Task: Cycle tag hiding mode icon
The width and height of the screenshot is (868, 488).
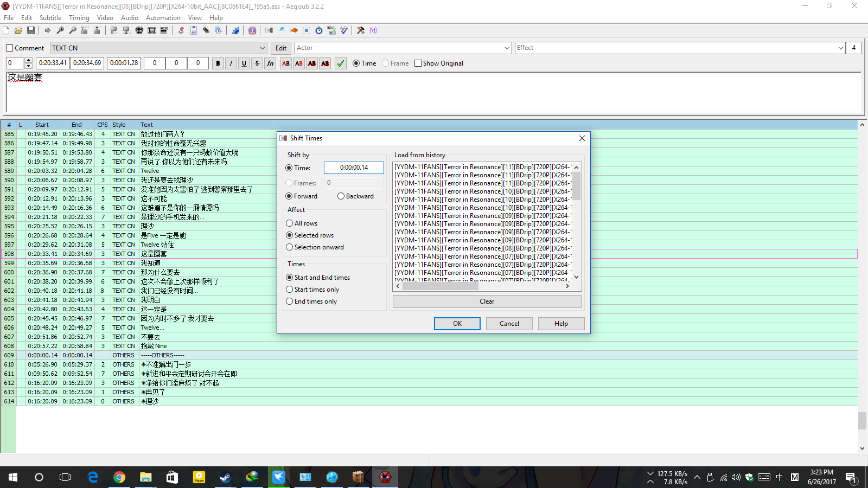Action: pos(373,30)
